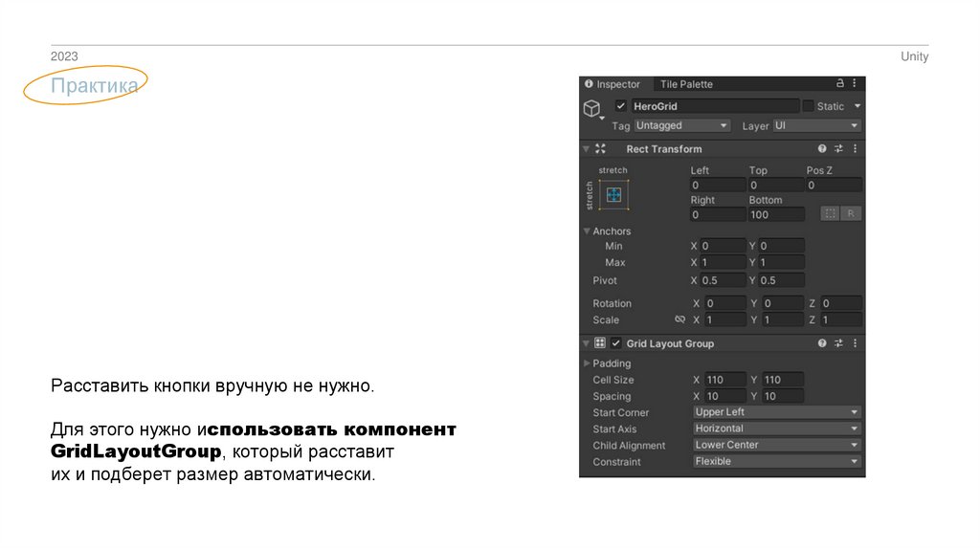Screen dimensions: 980x549
Task: Toggle the Scale constrained proportions link icon
Action: pyautogui.click(x=680, y=319)
